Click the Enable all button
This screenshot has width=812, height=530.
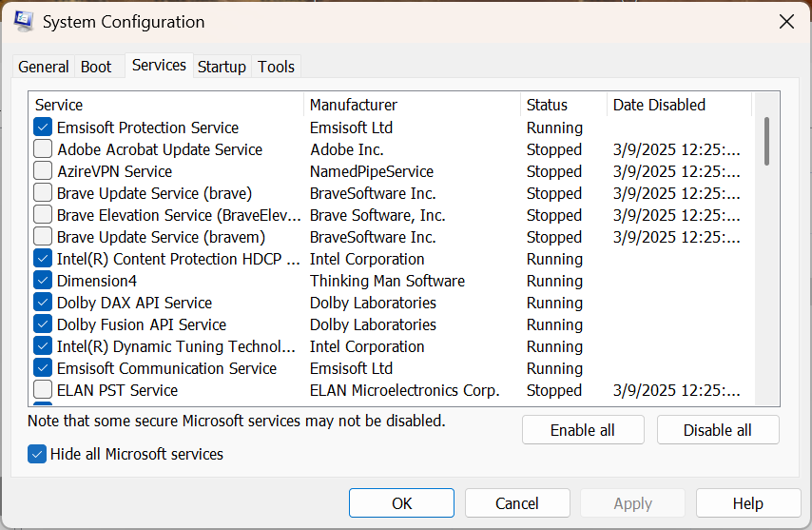pos(583,430)
